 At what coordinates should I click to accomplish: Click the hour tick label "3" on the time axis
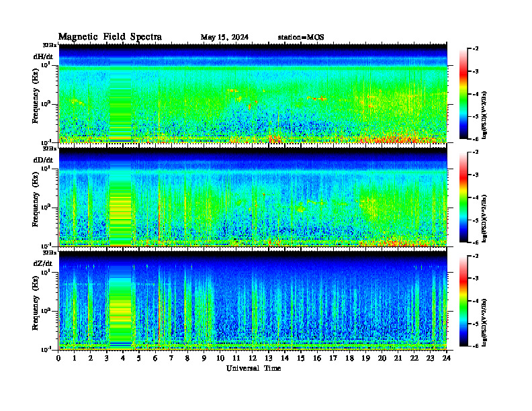click(x=107, y=358)
